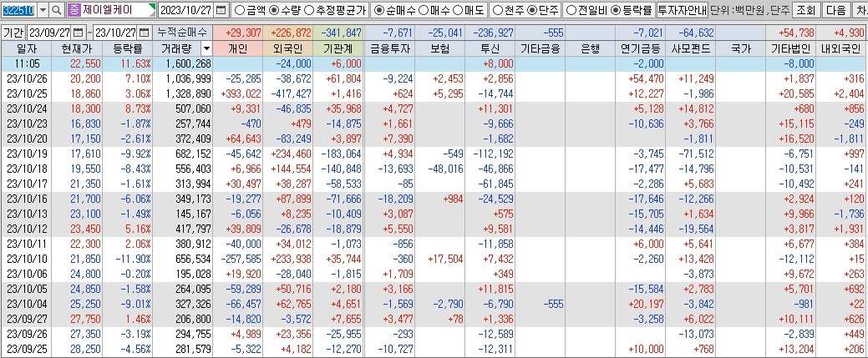Click 외국인 value +234,460 on 23/10/19
Image resolution: width=868 pixels, height=358 pixels.
click(x=290, y=154)
